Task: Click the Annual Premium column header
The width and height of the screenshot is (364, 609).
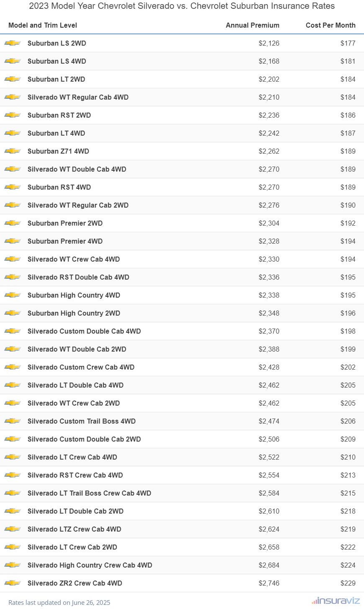Action: [253, 25]
